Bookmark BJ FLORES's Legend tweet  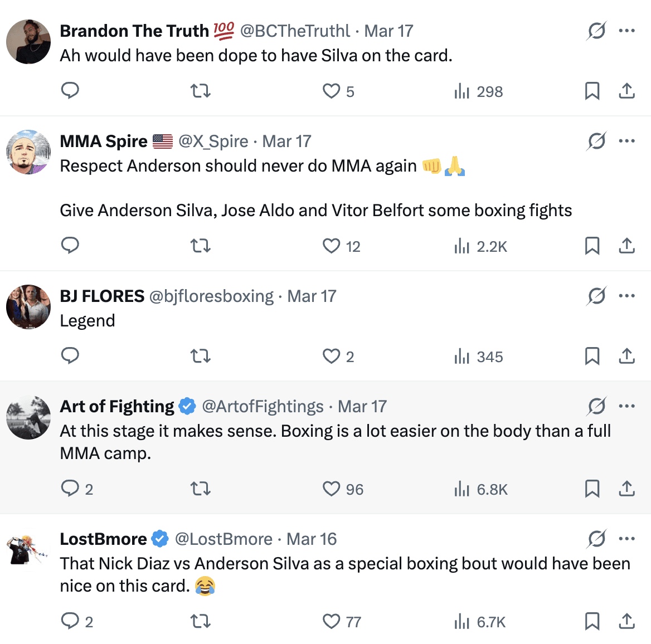coord(592,356)
